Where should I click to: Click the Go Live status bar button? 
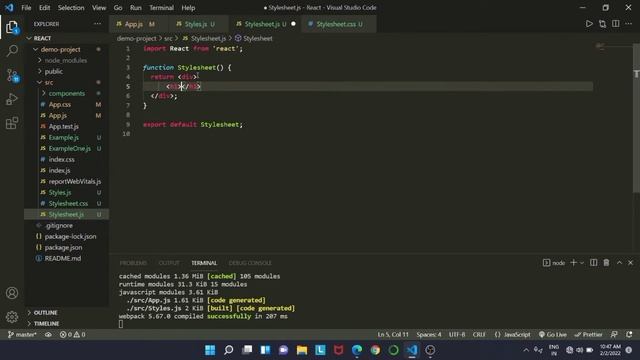pyautogui.click(x=552, y=335)
